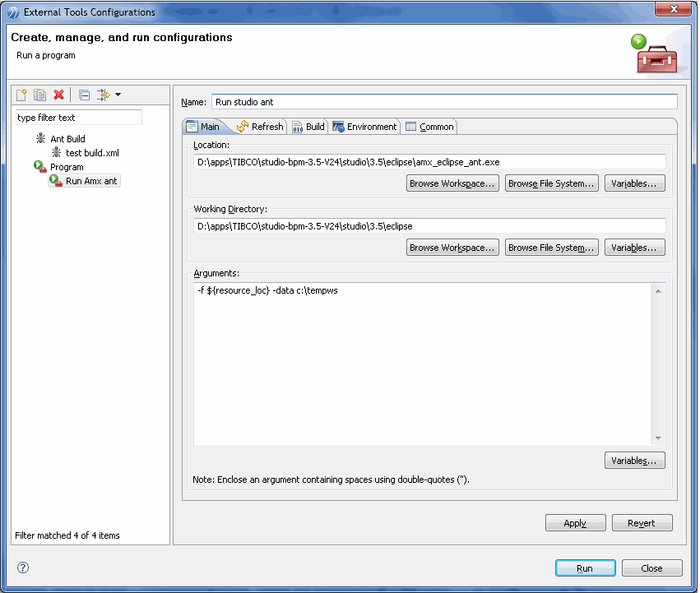The image size is (700, 593).
Task: Open the help icon
Action: click(23, 568)
